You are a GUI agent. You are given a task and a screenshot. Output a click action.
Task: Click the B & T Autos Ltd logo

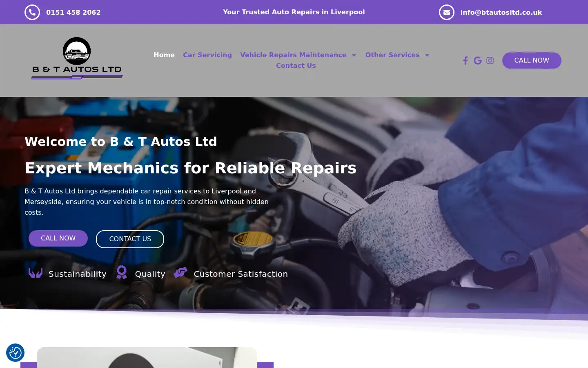(77, 58)
